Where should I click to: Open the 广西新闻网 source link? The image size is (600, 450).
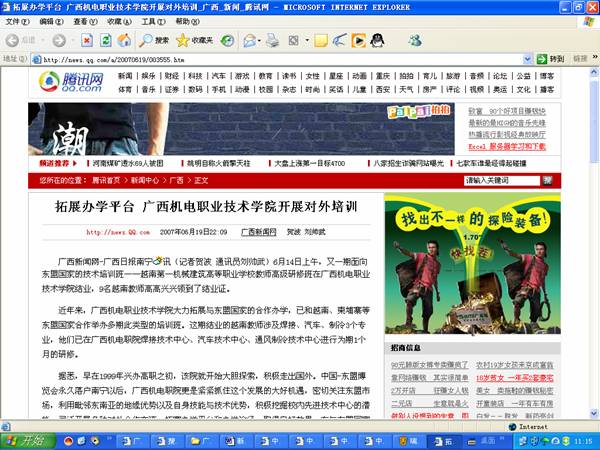(258, 232)
